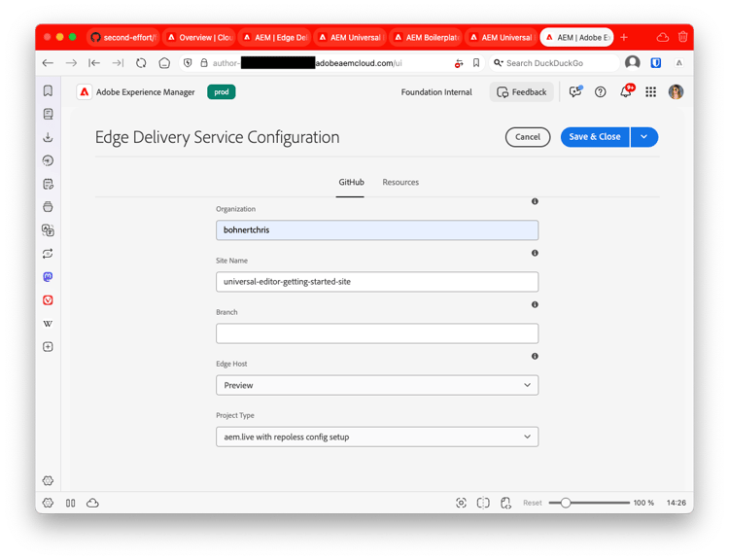This screenshot has width=729, height=560.
Task: Open the Reading List panel icon
Action: coord(48,114)
